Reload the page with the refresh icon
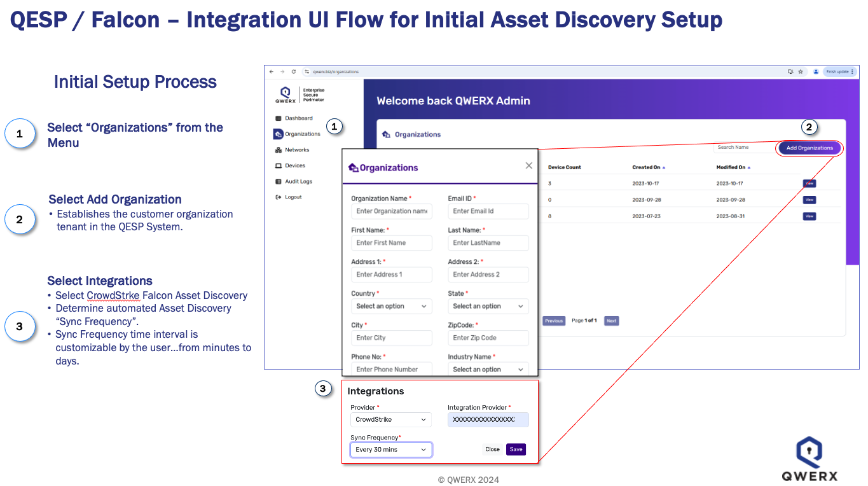The image size is (868, 486). [294, 72]
